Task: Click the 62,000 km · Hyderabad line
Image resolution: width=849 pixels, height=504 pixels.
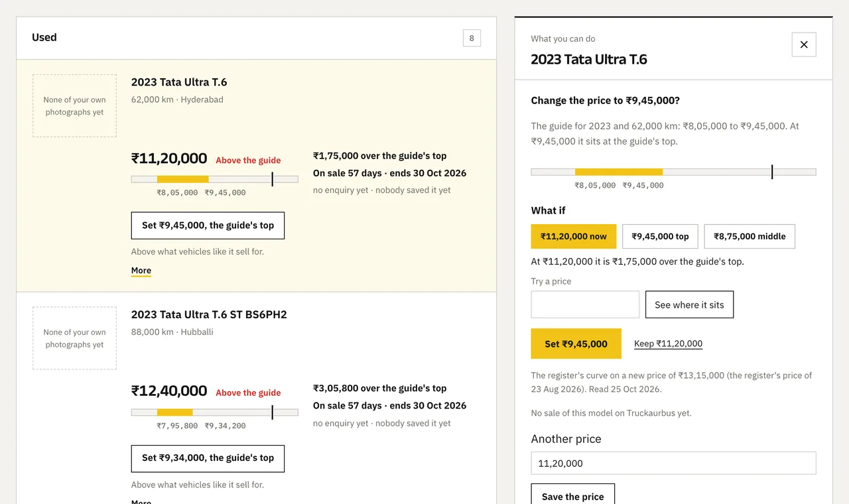Action: (177, 99)
